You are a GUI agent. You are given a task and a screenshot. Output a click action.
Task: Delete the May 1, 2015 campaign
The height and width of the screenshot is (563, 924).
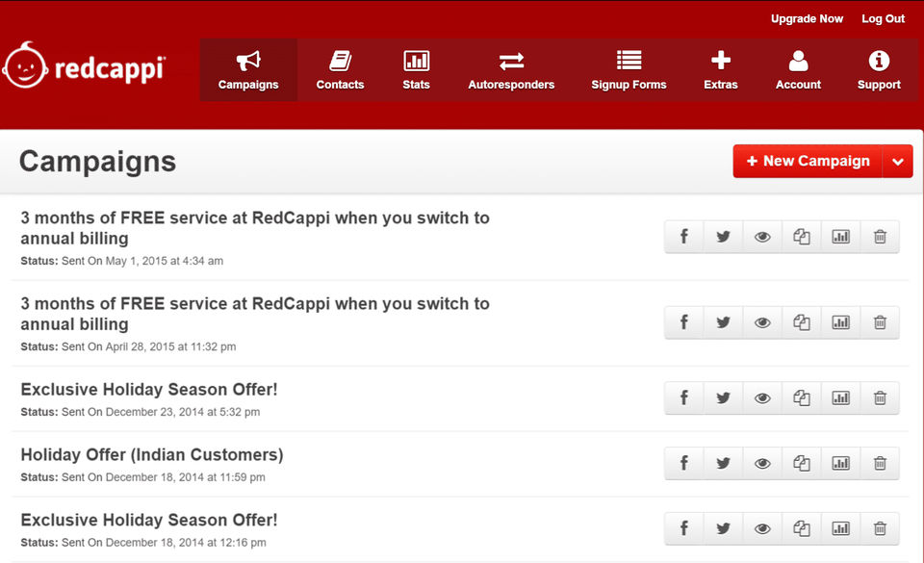coord(880,237)
